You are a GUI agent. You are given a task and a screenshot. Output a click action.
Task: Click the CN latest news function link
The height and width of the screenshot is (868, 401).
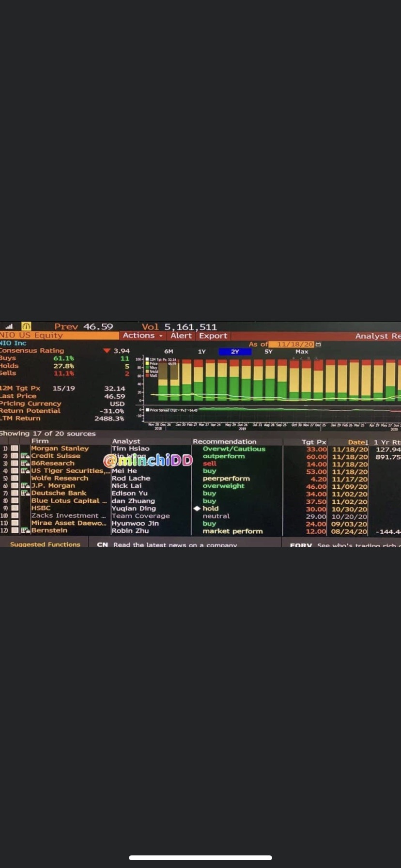(x=167, y=545)
